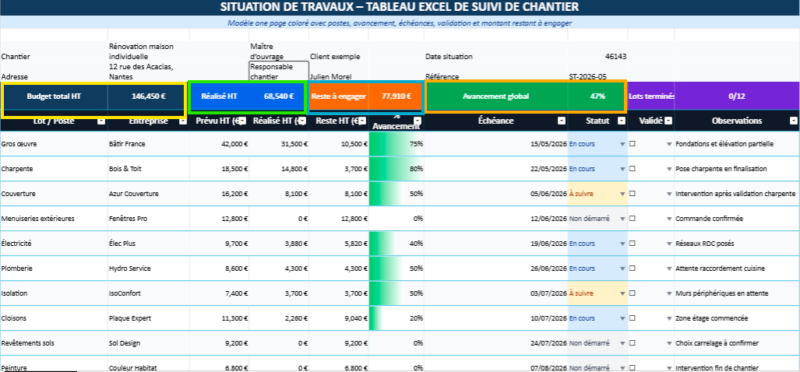Open the Échéance column filter button

point(562,121)
